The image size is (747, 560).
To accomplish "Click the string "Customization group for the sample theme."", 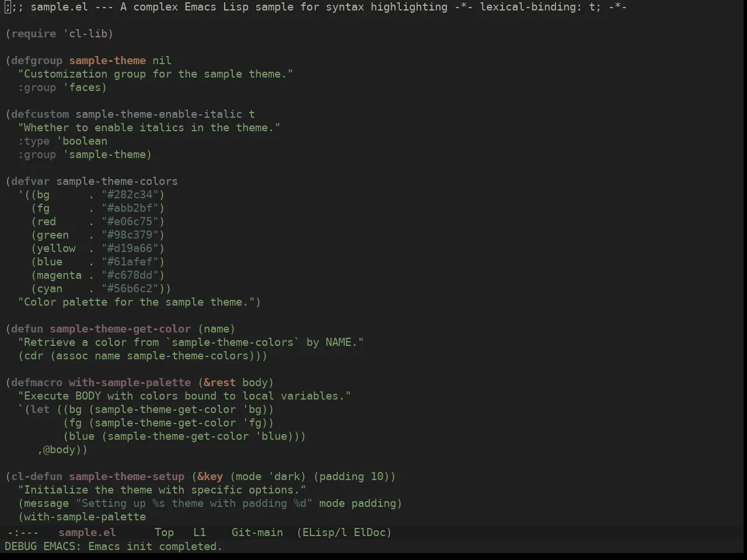I will tap(156, 73).
